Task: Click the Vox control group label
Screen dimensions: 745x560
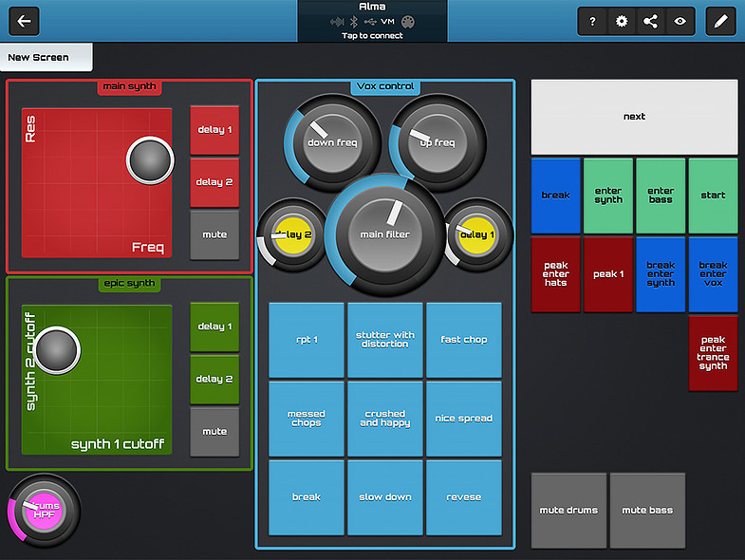Action: coord(385,86)
